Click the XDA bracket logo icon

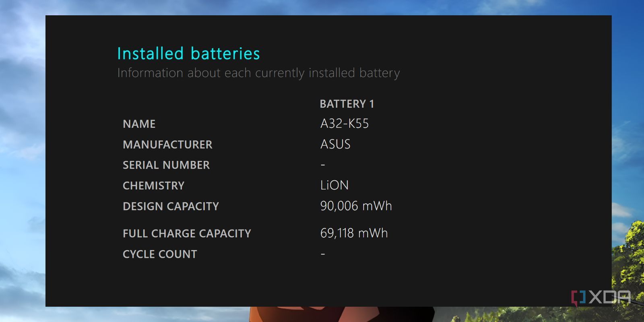pos(578,298)
